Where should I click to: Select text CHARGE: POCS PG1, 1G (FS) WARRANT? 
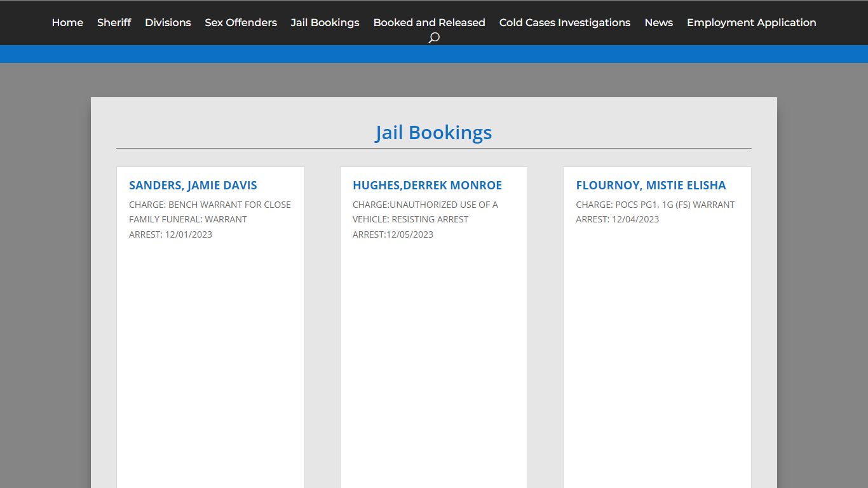[656, 205]
